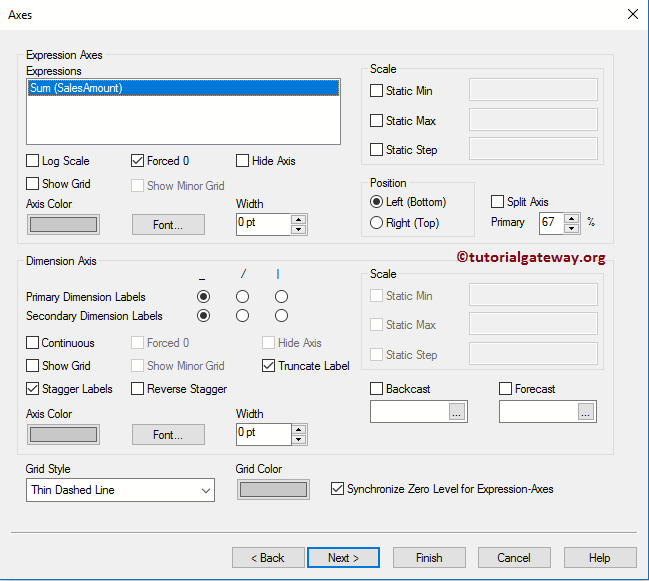The image size is (649, 581).
Task: Proceed with the Next button
Action: point(343,558)
